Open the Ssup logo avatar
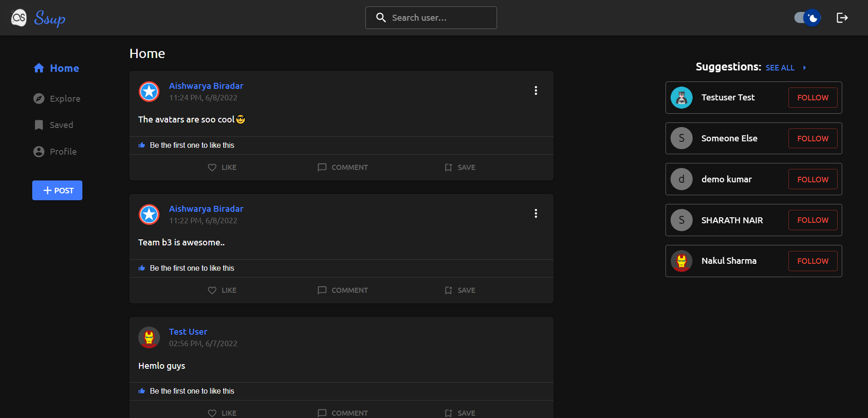 coord(18,17)
